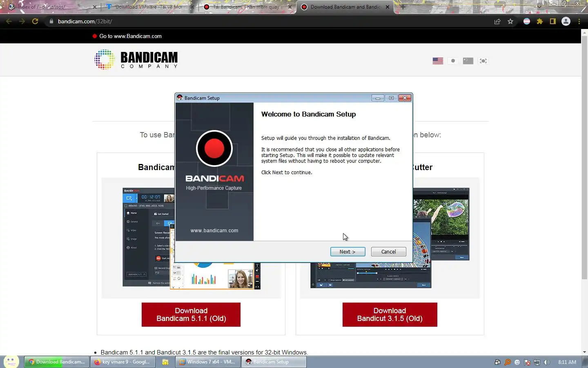The image size is (588, 368).
Task: Click the striped flag extension icon
Action: 527,21
